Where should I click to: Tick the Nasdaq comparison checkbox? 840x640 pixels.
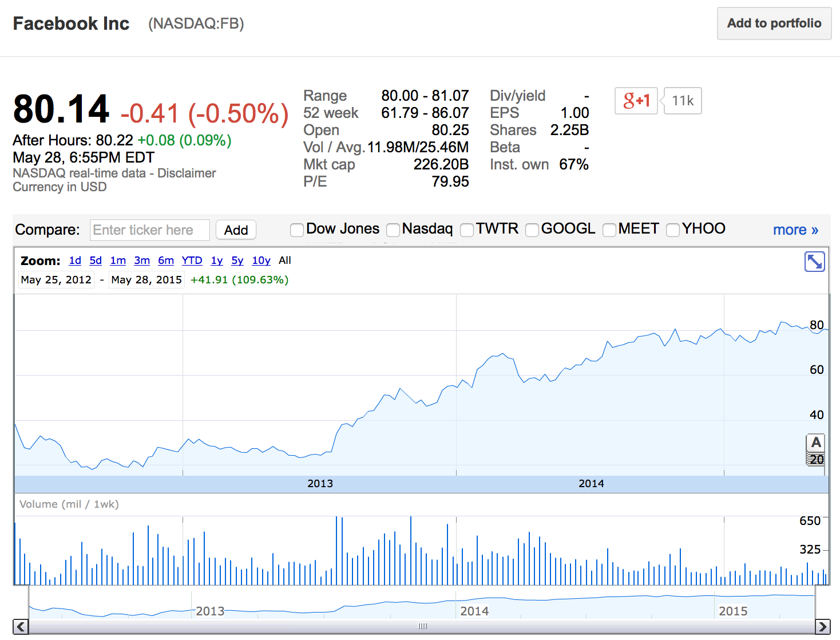pos(393,230)
